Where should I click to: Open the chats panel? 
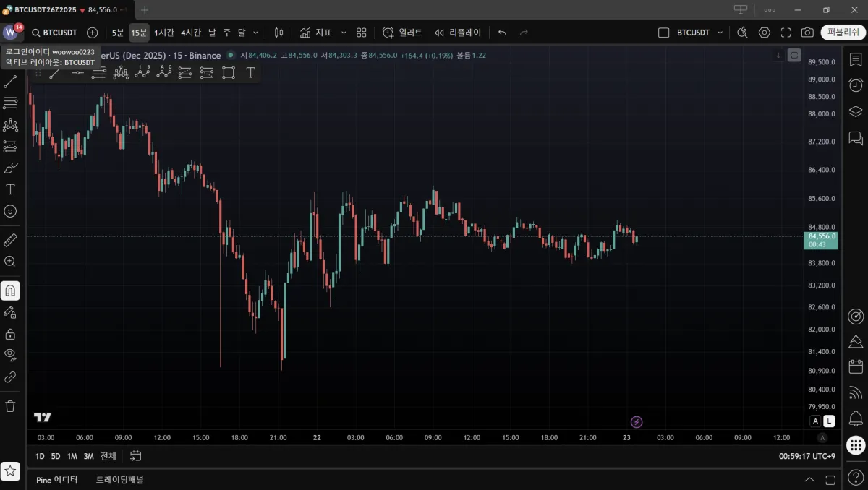[856, 137]
